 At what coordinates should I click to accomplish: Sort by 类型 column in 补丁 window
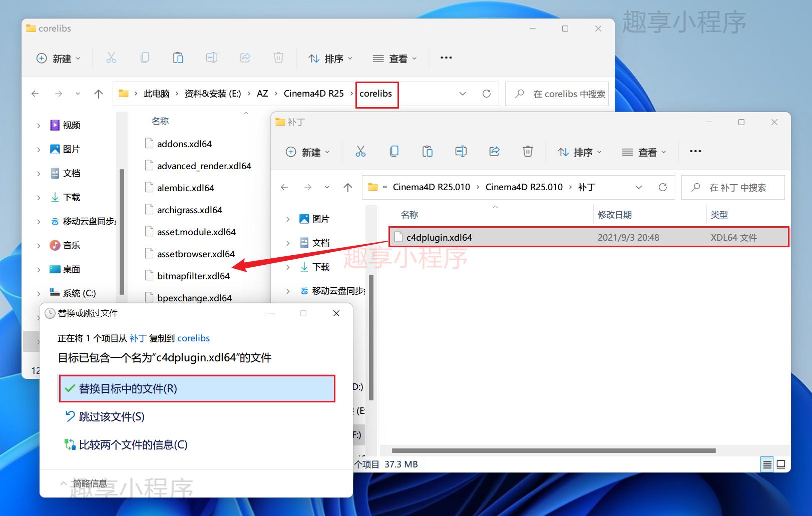pos(719,215)
